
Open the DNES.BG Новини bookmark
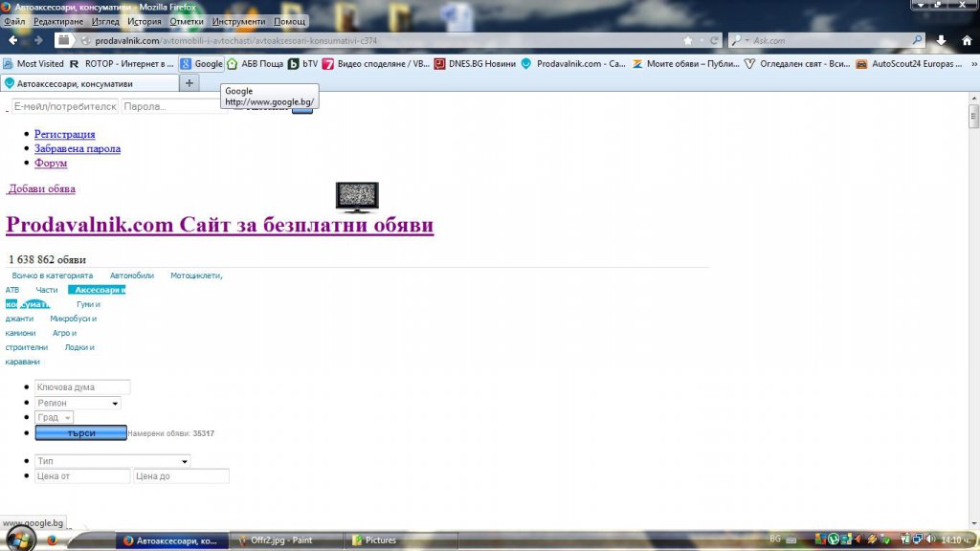pos(475,64)
